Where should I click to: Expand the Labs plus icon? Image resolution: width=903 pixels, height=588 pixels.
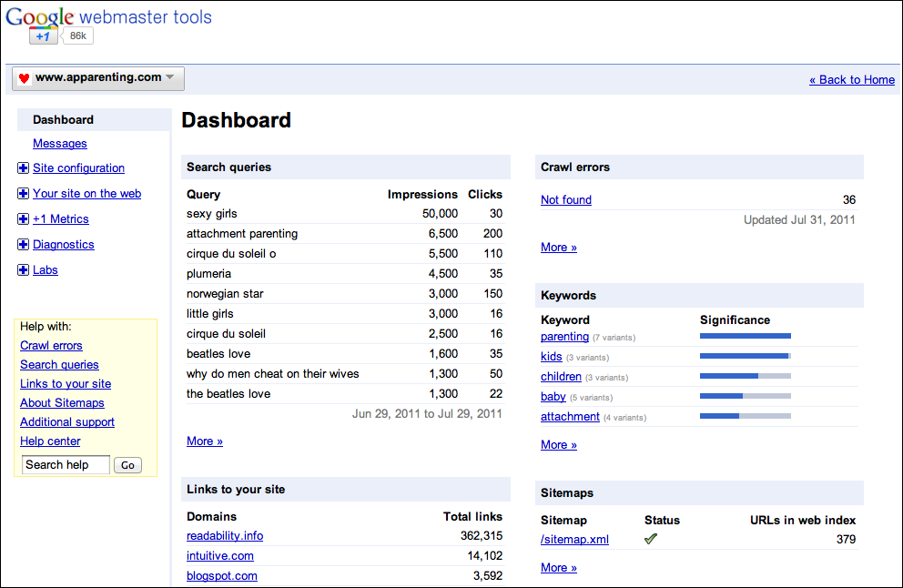(x=23, y=269)
